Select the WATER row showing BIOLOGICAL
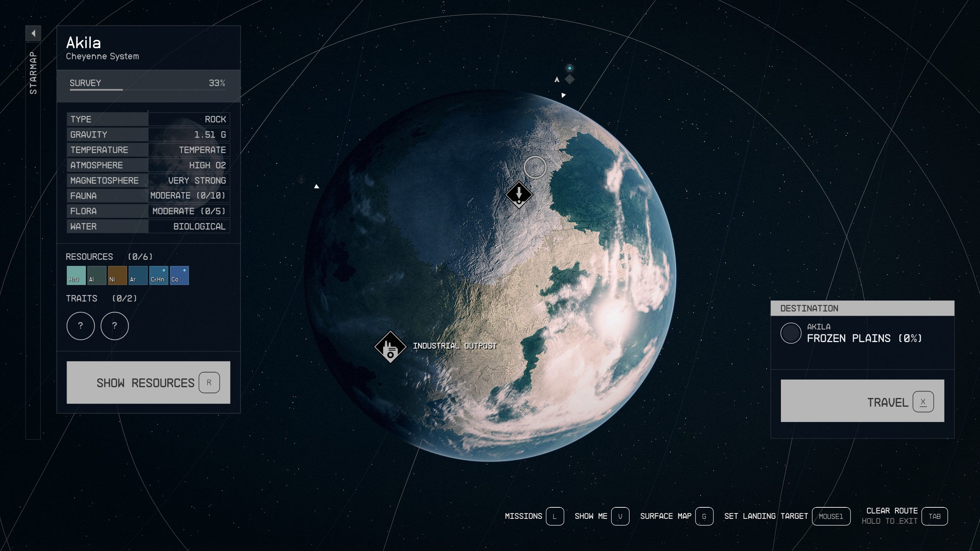The height and width of the screenshot is (551, 980). tap(148, 227)
